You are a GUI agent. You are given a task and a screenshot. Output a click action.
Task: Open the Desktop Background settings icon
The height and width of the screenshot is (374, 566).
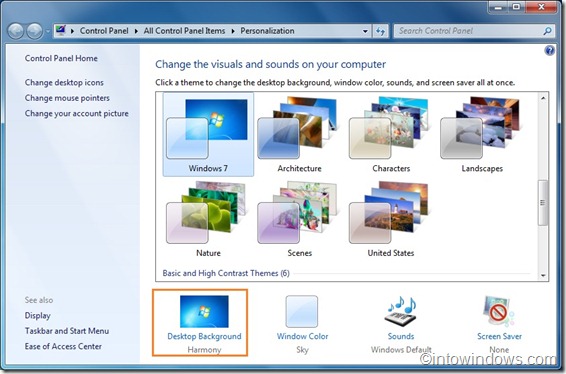click(x=204, y=311)
